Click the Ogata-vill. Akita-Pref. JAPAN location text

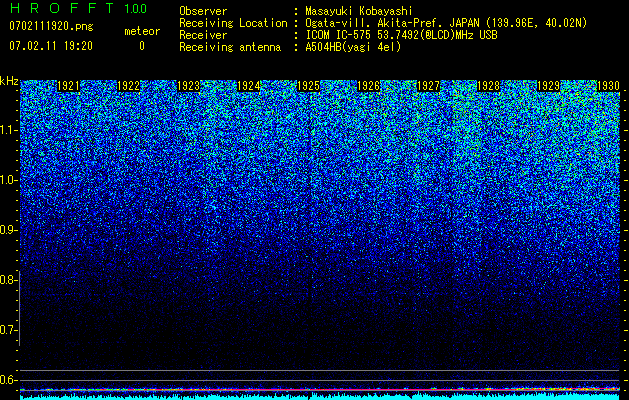[446, 23]
